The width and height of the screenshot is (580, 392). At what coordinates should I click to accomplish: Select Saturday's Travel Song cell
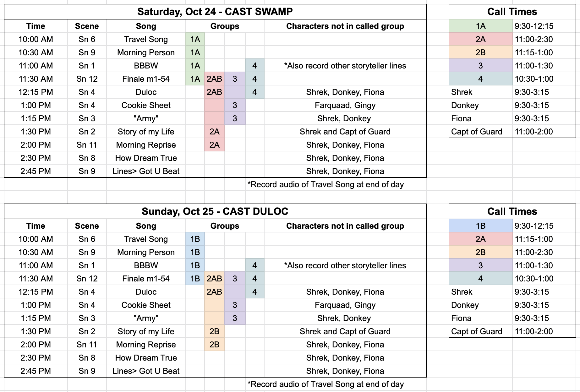146,39
